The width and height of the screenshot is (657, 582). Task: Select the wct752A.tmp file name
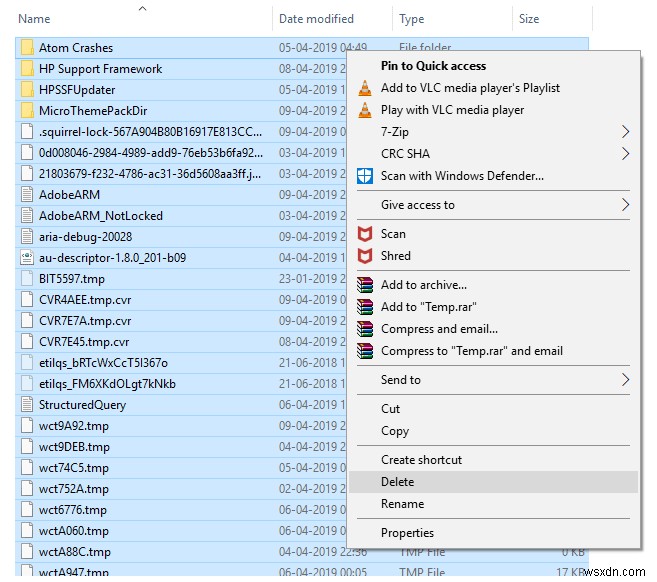[74, 489]
